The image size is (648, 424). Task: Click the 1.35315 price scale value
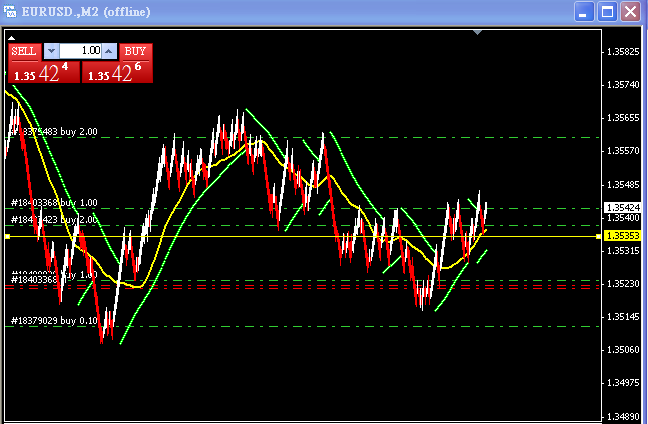pyautogui.click(x=623, y=250)
